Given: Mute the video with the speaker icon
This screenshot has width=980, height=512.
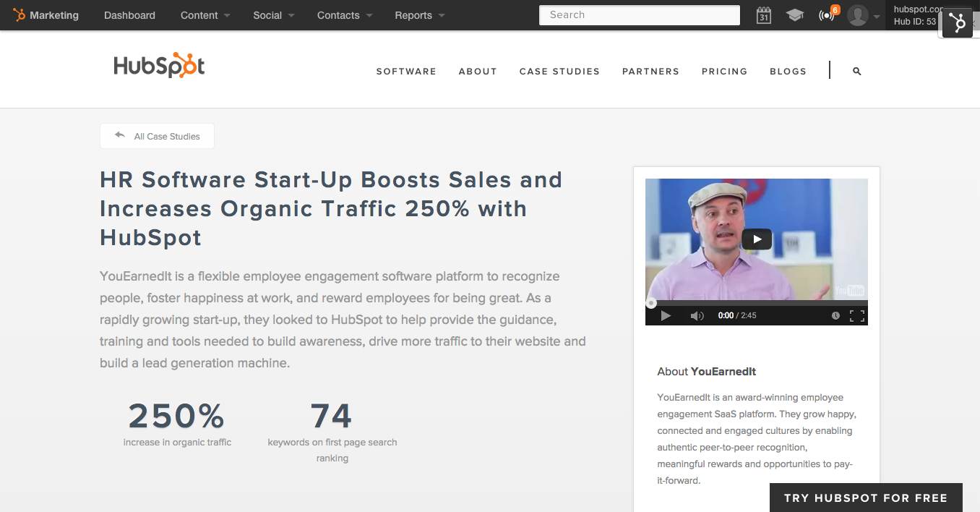Looking at the screenshot, I should 697,315.
